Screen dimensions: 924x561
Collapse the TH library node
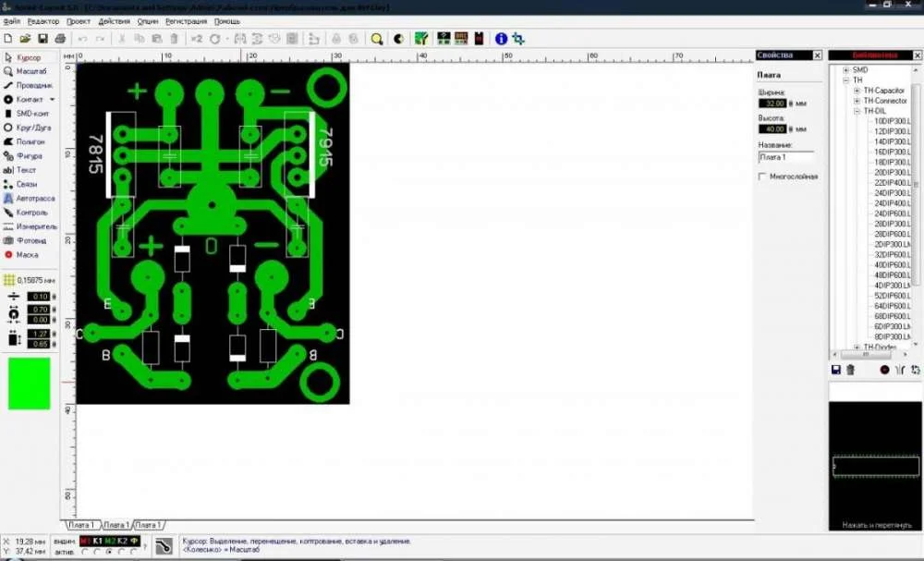(x=845, y=80)
